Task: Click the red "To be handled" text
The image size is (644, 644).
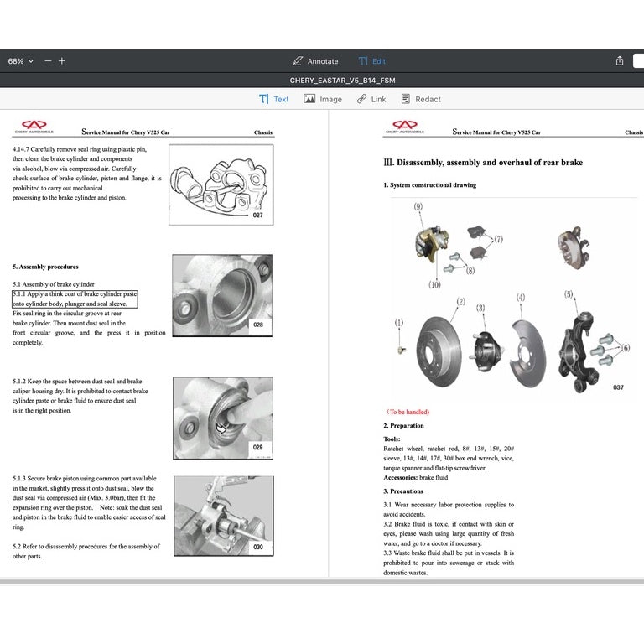Action: [x=408, y=412]
